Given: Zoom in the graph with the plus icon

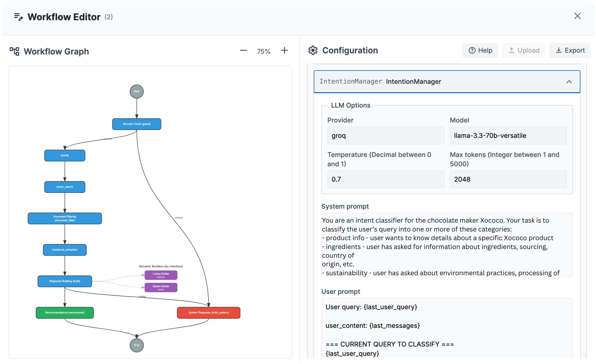Looking at the screenshot, I should (284, 51).
